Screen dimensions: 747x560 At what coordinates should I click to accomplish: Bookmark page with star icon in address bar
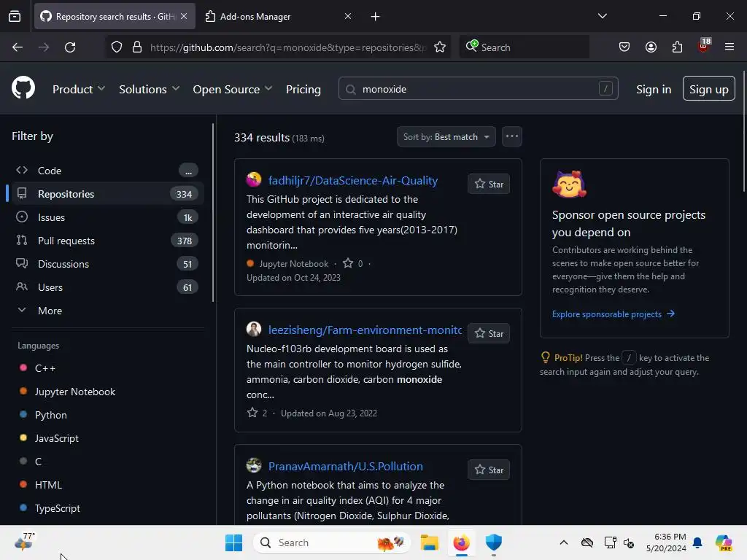[440, 47]
